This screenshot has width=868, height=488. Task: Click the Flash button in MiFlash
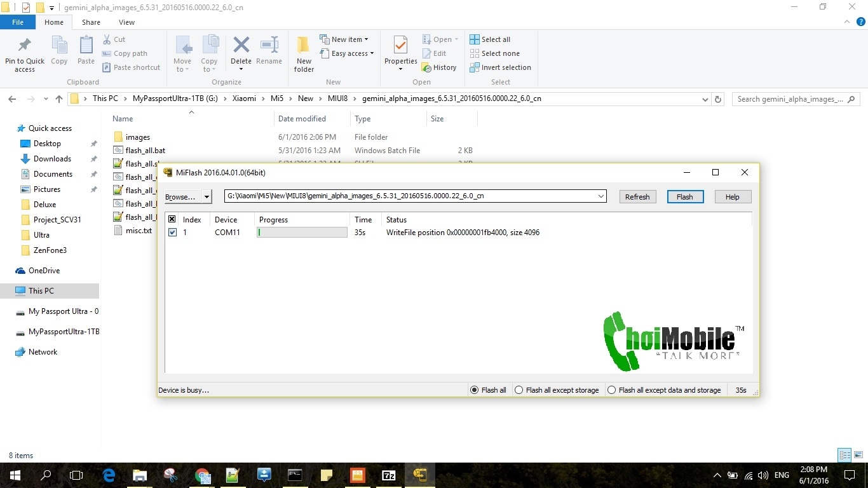[x=685, y=197]
